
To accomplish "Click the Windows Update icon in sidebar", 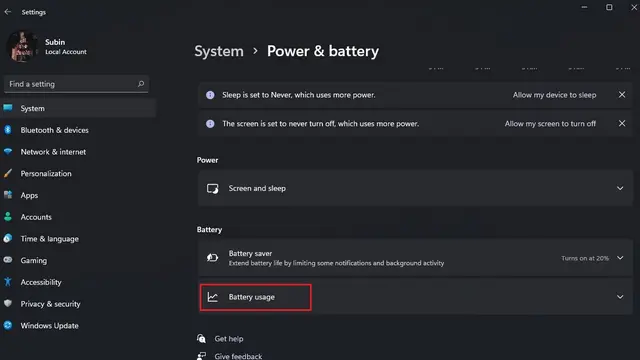I will pyautogui.click(x=8, y=325).
